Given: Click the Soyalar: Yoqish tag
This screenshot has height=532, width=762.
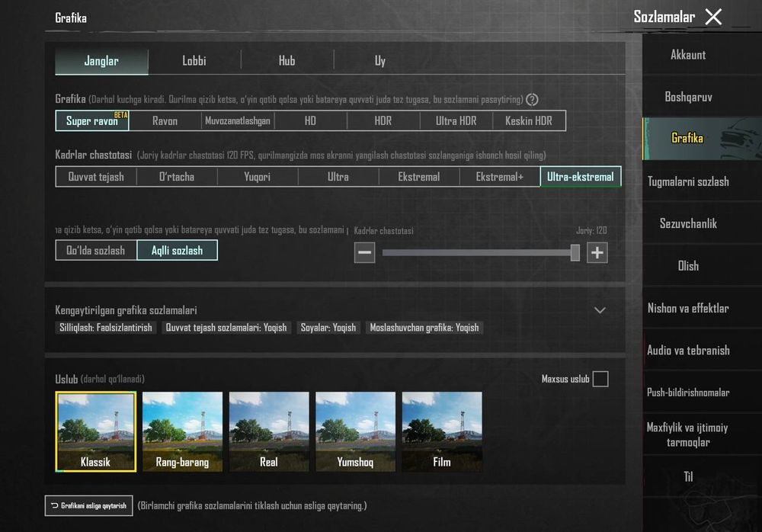Looking at the screenshot, I should tap(328, 328).
